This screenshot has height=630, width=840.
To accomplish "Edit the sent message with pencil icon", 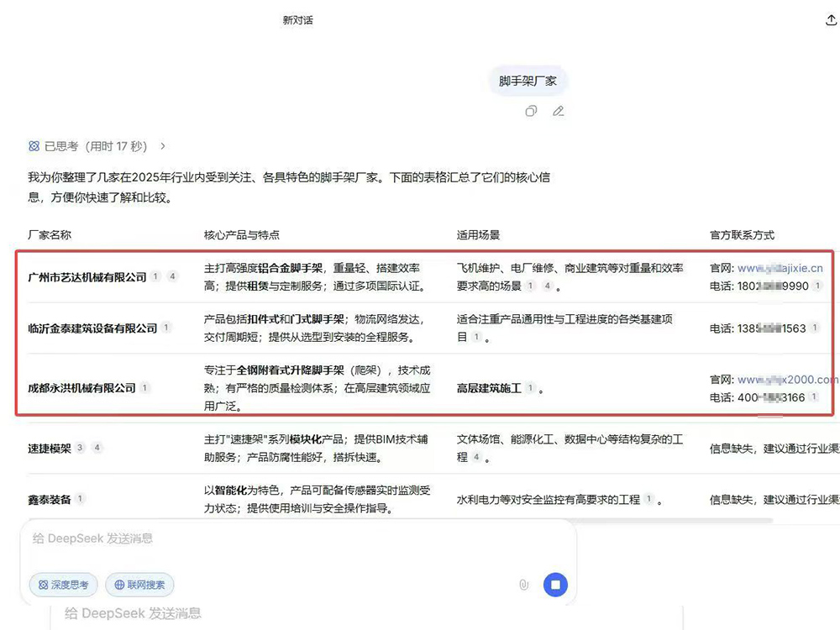I will pos(558,111).
